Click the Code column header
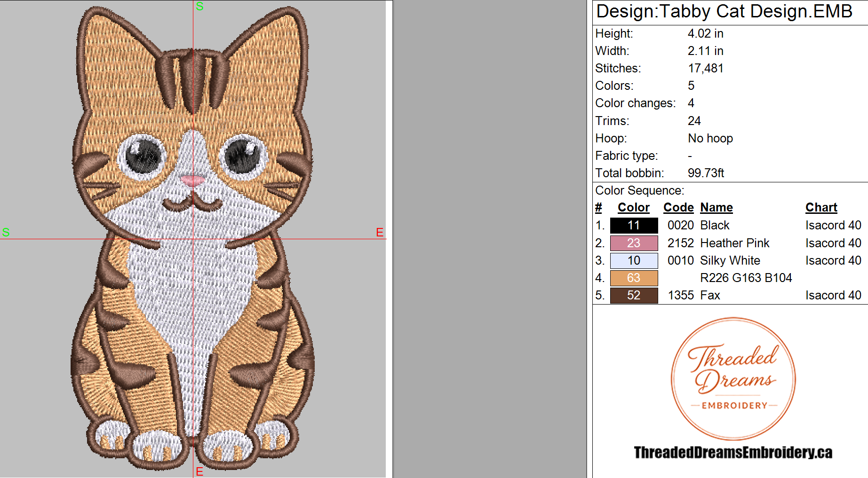This screenshot has height=478, width=868. tap(678, 207)
